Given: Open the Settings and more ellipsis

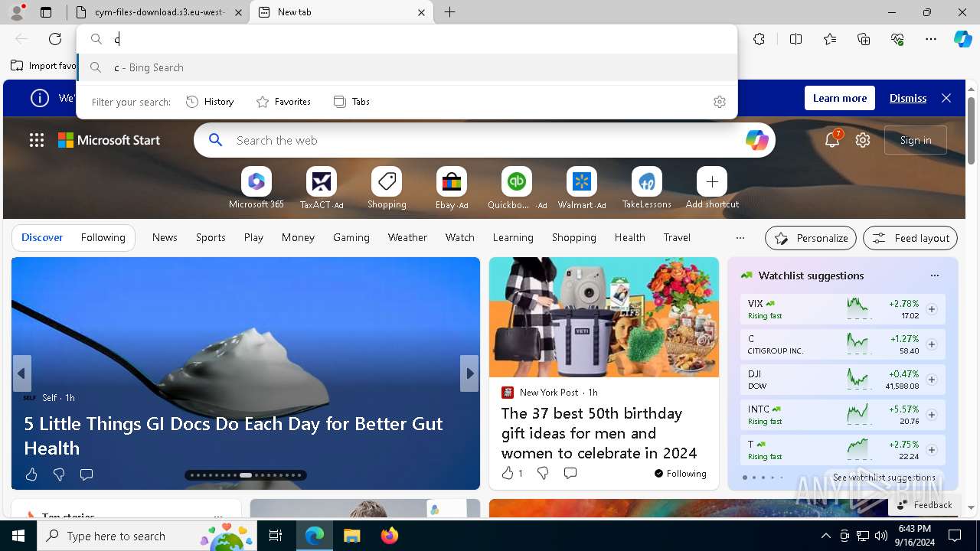Looking at the screenshot, I should tap(931, 39).
